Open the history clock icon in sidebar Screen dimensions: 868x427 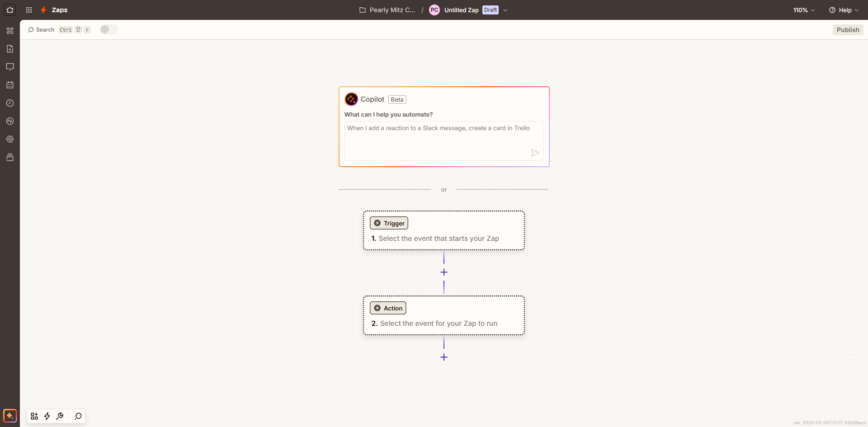coord(10,103)
